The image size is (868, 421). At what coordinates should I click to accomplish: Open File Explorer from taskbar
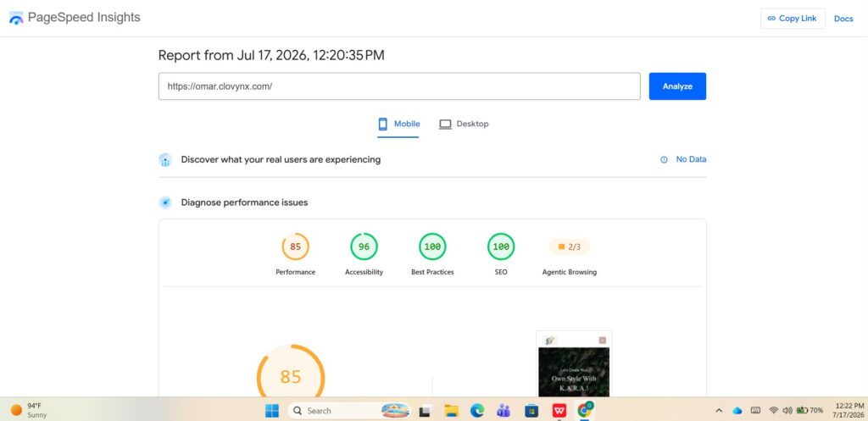pyautogui.click(x=451, y=411)
